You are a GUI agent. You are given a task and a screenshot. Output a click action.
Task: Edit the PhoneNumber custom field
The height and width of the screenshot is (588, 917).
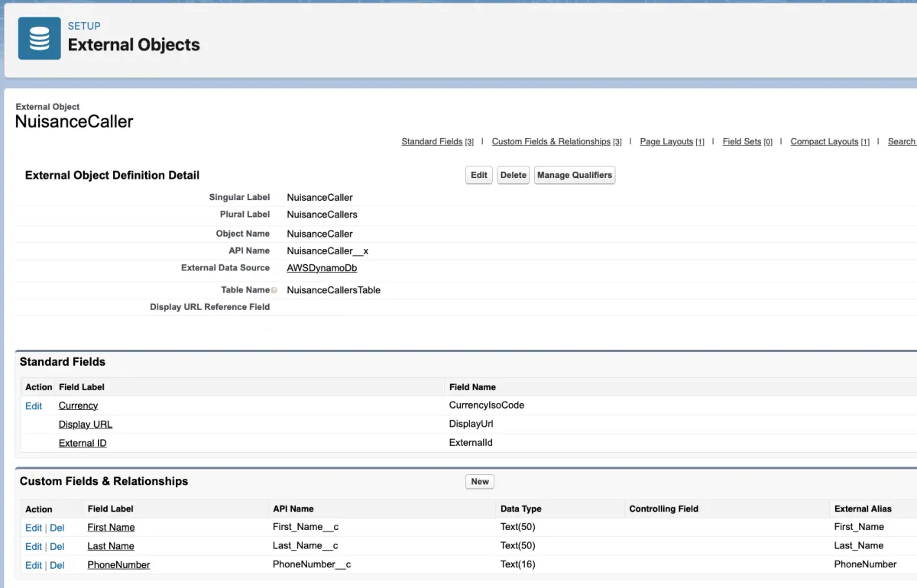coord(34,566)
